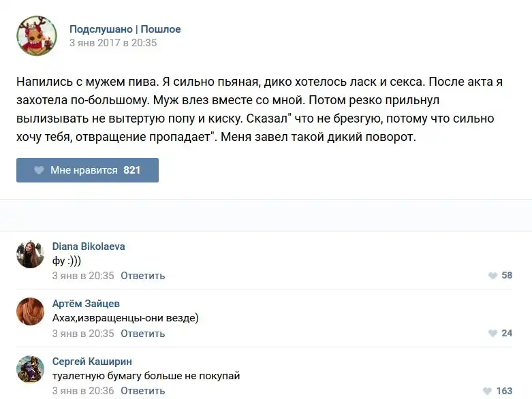Click the heart icon beside 24 likes
This screenshot has height=399, width=532.
[x=492, y=334]
